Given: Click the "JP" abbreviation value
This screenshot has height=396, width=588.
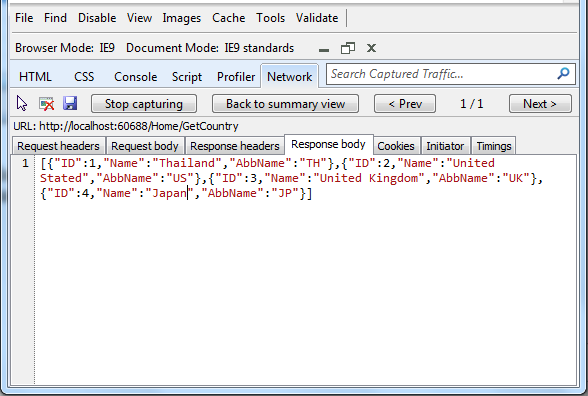Looking at the screenshot, I should click(285, 193).
